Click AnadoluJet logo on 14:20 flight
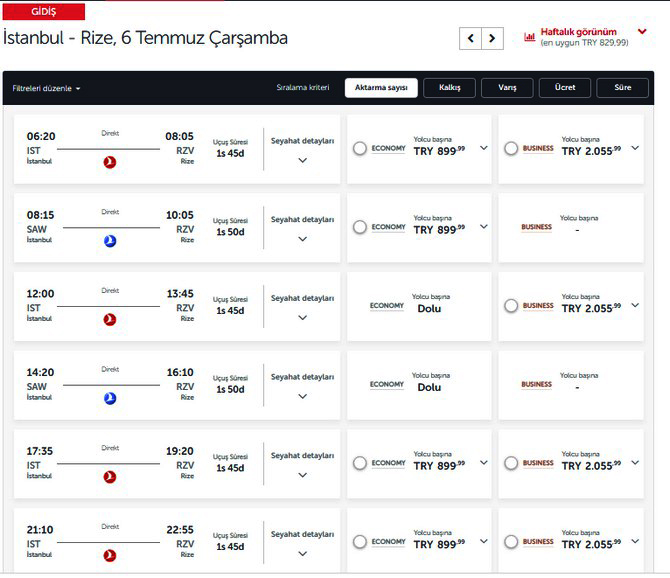The image size is (670, 578). 110,398
